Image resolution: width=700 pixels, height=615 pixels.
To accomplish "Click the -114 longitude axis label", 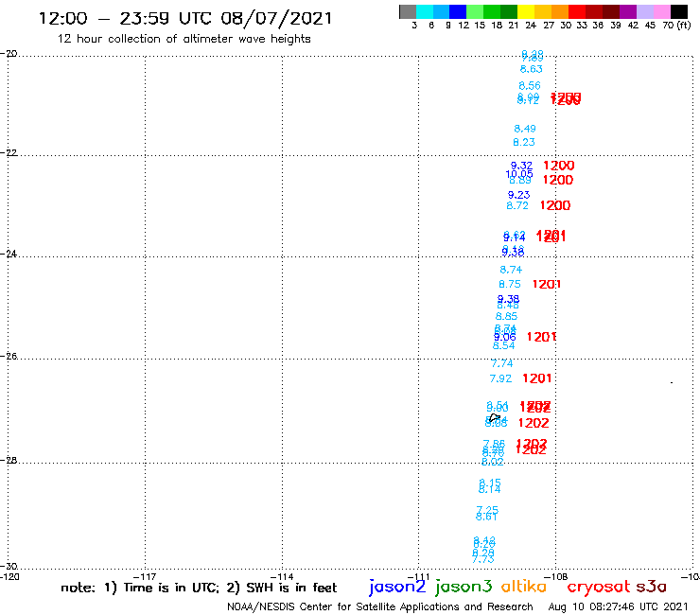I will [x=282, y=576].
